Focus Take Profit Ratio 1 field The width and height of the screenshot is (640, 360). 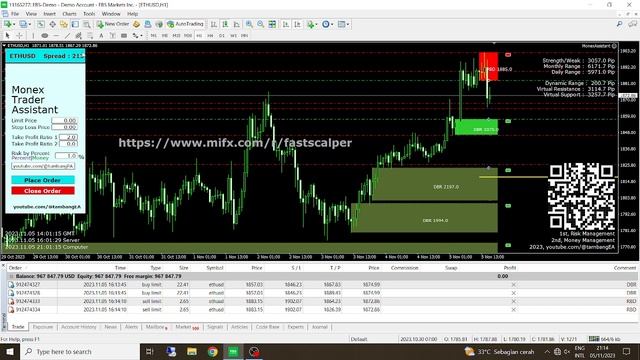pyautogui.click(x=68, y=137)
